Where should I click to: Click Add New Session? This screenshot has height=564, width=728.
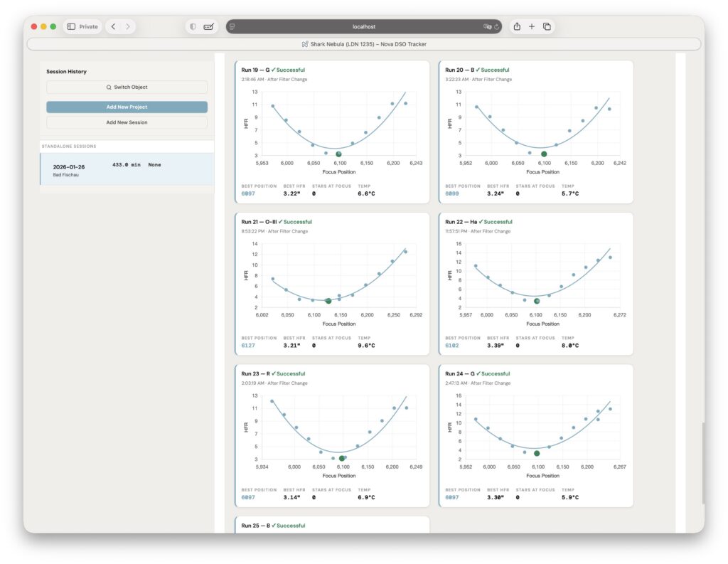[x=126, y=122]
